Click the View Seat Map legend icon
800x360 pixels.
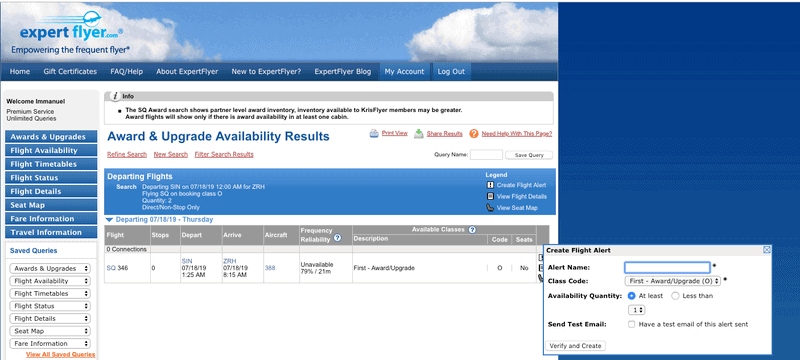pos(490,208)
